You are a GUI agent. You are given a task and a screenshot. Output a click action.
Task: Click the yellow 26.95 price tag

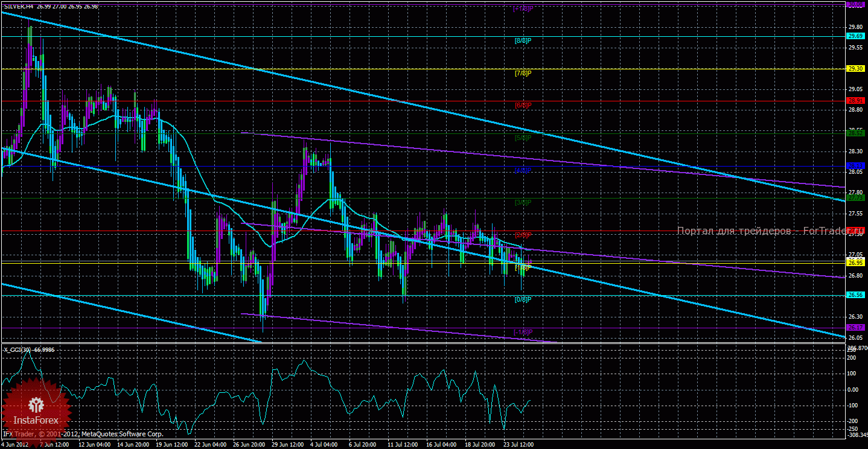856,263
